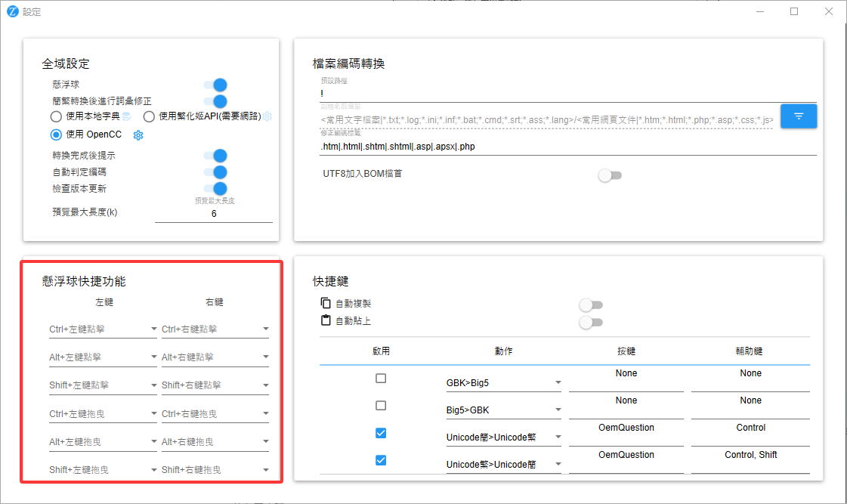Image resolution: width=847 pixels, height=504 pixels.
Task: Disable the 懸浮球 toggle
Action: tap(216, 85)
